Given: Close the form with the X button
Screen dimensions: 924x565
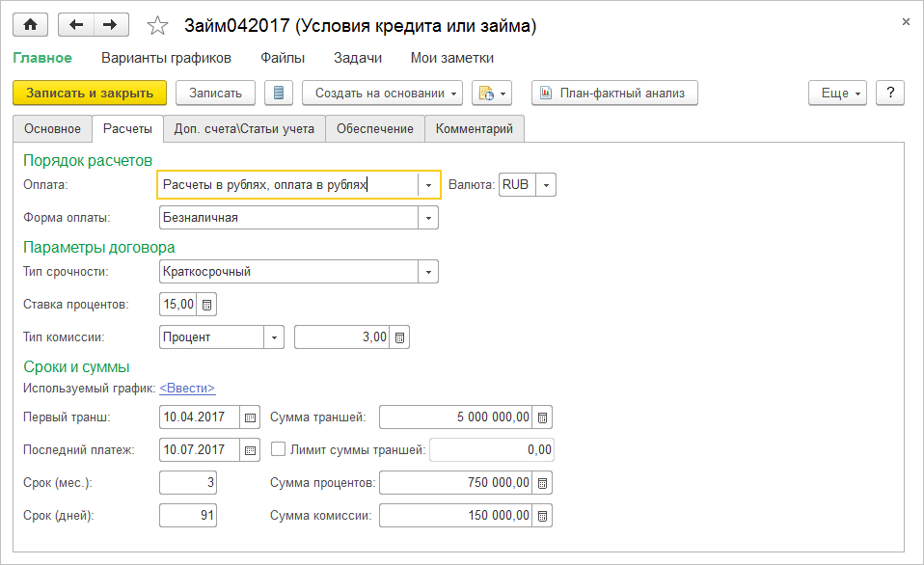Looking at the screenshot, I should [x=906, y=22].
